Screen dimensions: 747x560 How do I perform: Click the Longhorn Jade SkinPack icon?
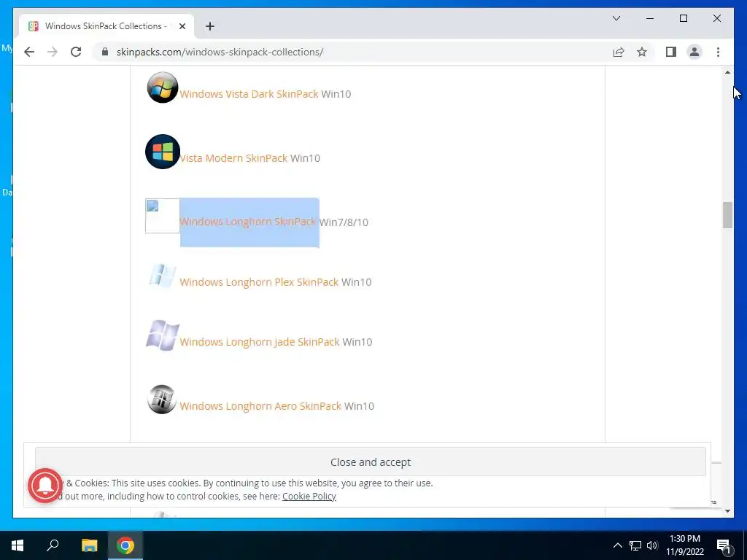[163, 335]
